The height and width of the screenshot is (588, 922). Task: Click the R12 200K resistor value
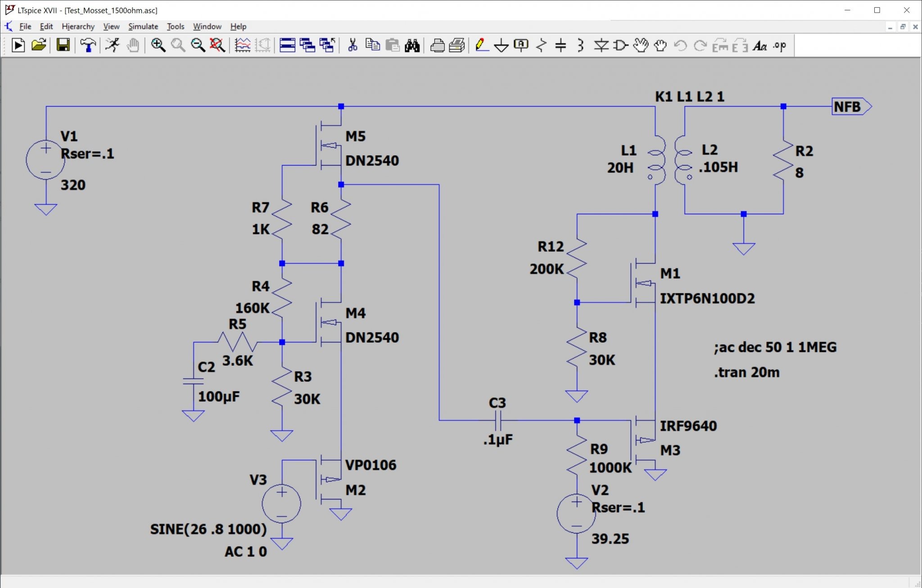coord(547,269)
